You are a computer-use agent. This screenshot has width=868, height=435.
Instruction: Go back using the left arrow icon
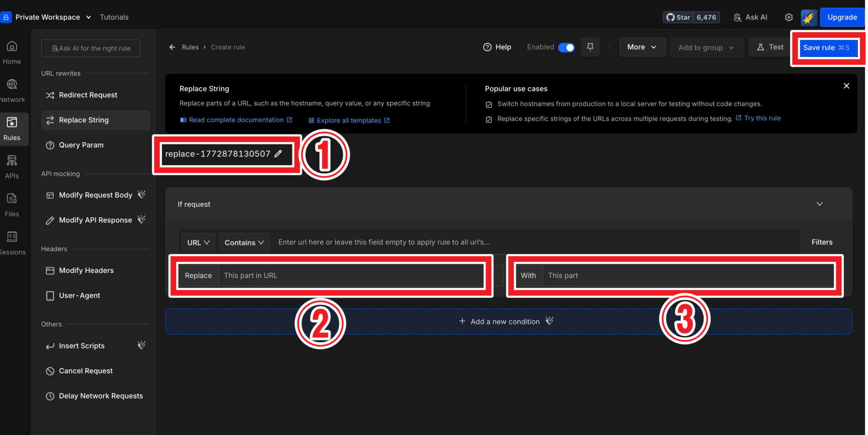pyautogui.click(x=172, y=47)
